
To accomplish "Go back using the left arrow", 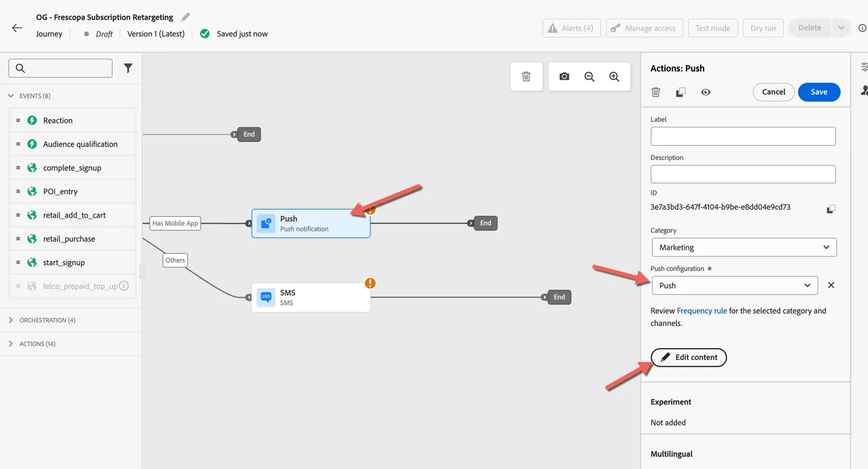I will coord(17,28).
